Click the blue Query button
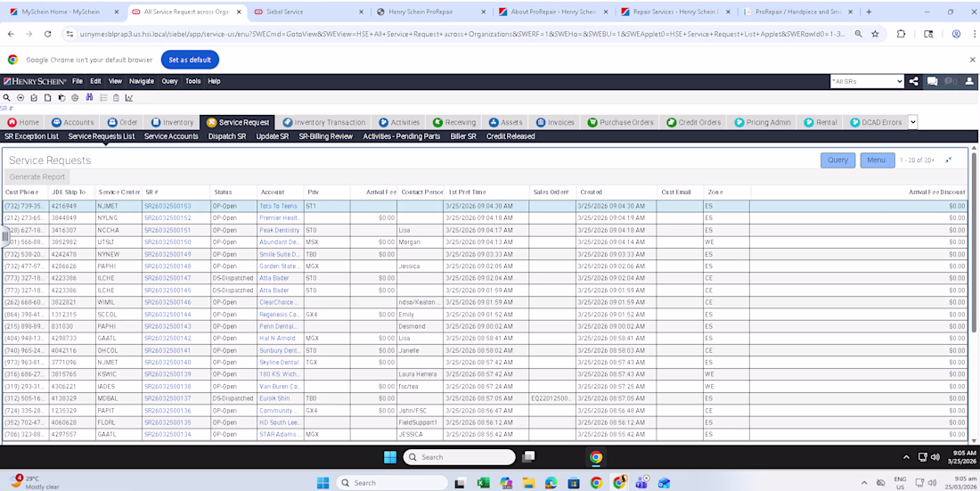This screenshot has width=980, height=491. [837, 160]
